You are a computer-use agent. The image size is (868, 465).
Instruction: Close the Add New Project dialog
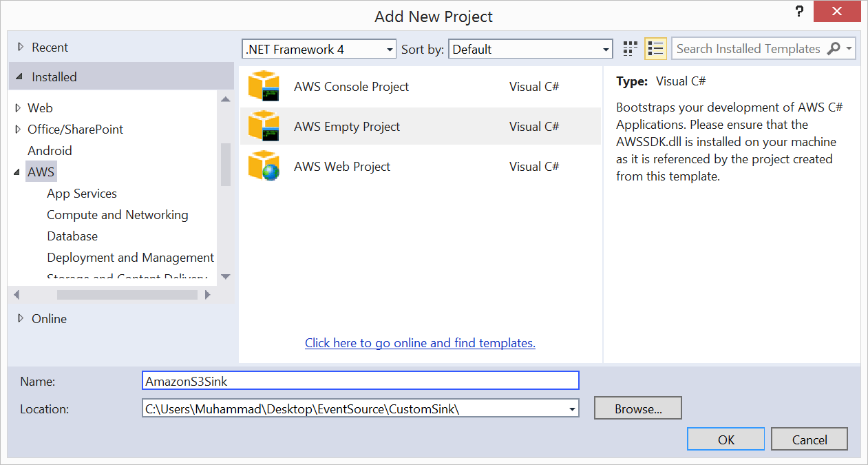click(x=837, y=12)
